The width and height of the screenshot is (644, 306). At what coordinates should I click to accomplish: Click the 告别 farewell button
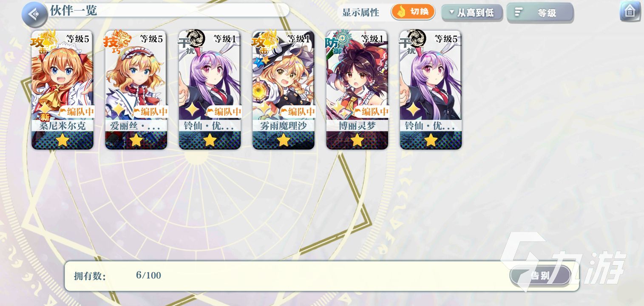[540, 275]
